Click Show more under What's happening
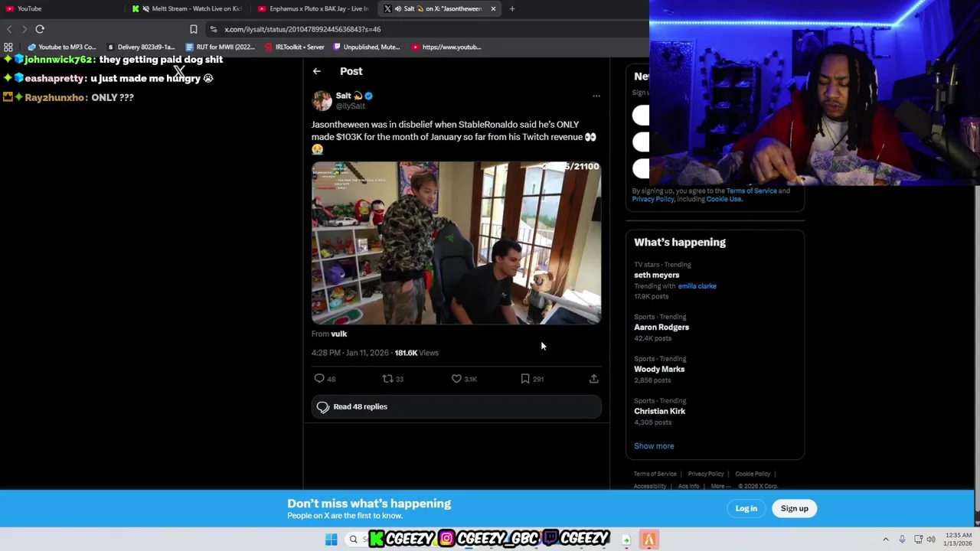This screenshot has height=551, width=980. tap(654, 446)
